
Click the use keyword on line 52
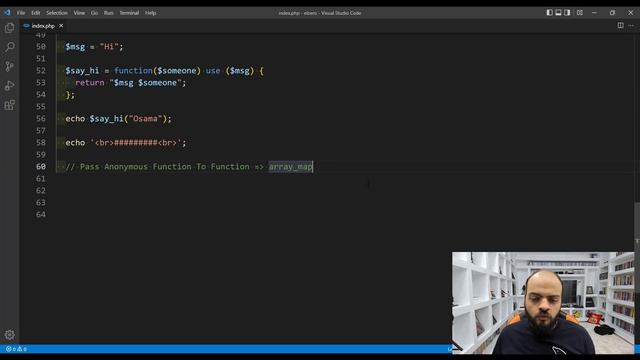click(x=213, y=71)
